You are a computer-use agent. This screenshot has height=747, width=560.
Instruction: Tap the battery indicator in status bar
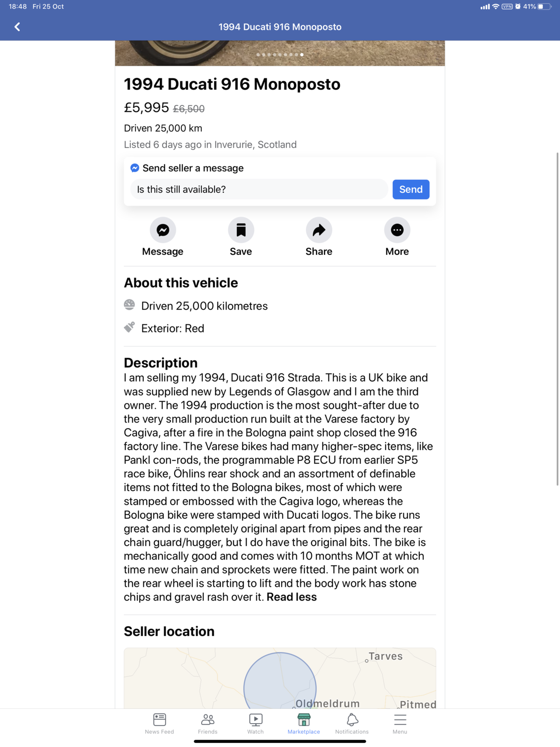[x=544, y=7]
